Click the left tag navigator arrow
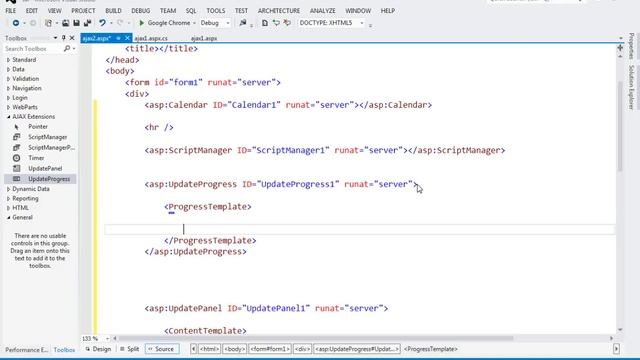The image size is (640, 360). pyautogui.click(x=193, y=349)
